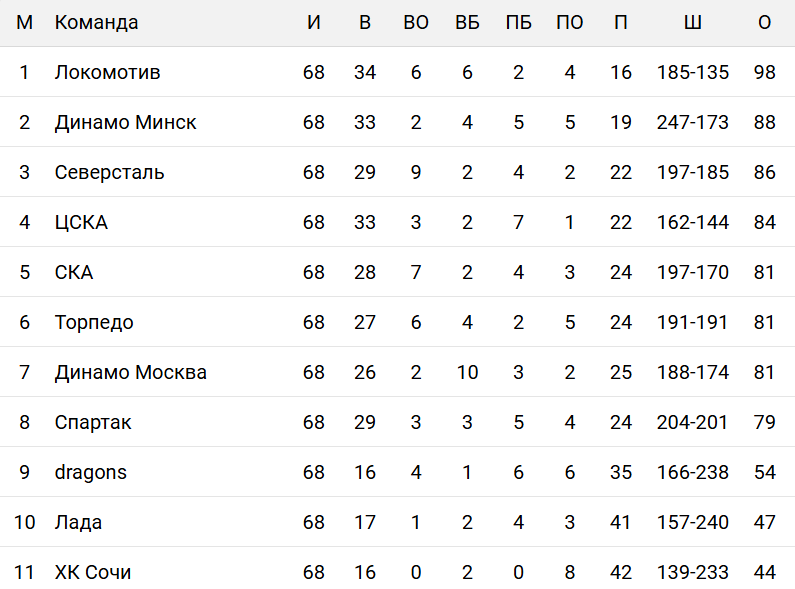The height and width of the screenshot is (589, 795).
Task: Open the dragons team link
Action: click(x=91, y=472)
